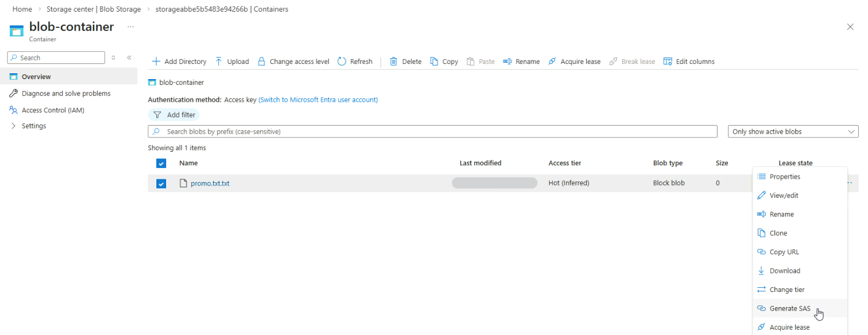Click the Upload toolbar icon
868x335 pixels.
[219, 62]
